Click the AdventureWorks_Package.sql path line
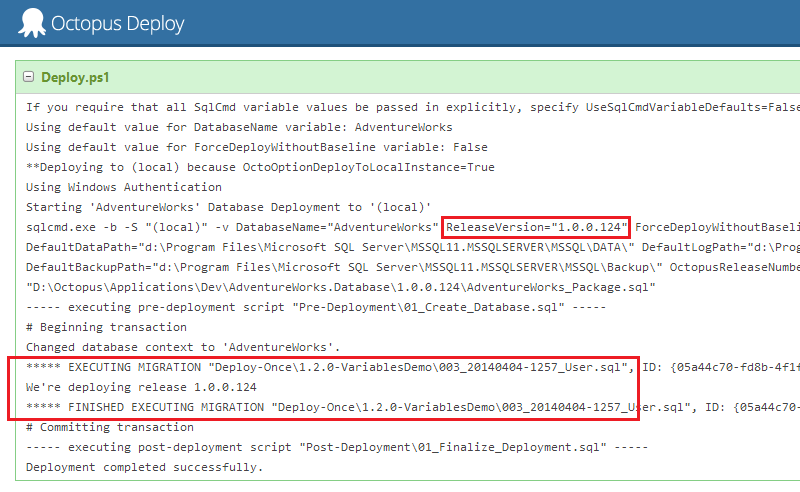800x492 pixels. click(340, 287)
